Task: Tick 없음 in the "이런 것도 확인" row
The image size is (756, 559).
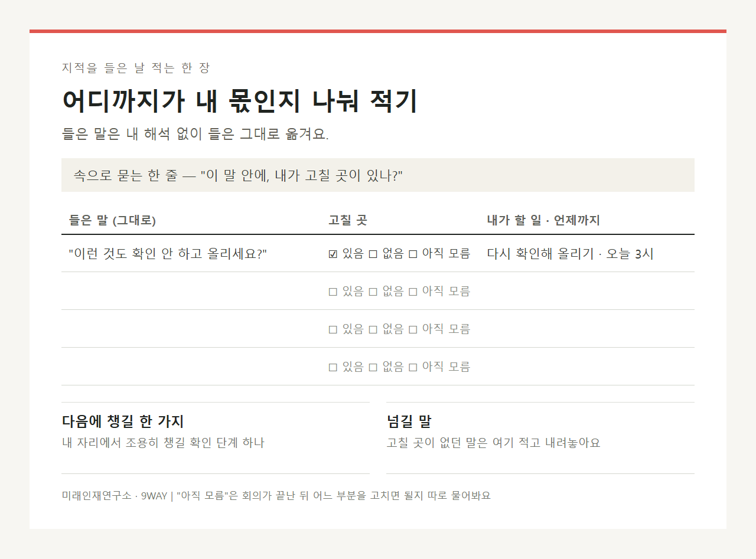Action: pyautogui.click(x=373, y=254)
